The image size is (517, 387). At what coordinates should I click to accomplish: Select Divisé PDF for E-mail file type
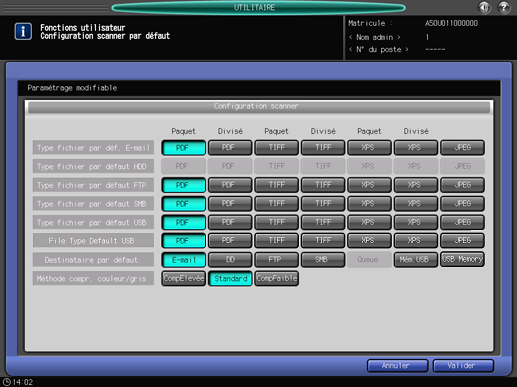pos(230,148)
